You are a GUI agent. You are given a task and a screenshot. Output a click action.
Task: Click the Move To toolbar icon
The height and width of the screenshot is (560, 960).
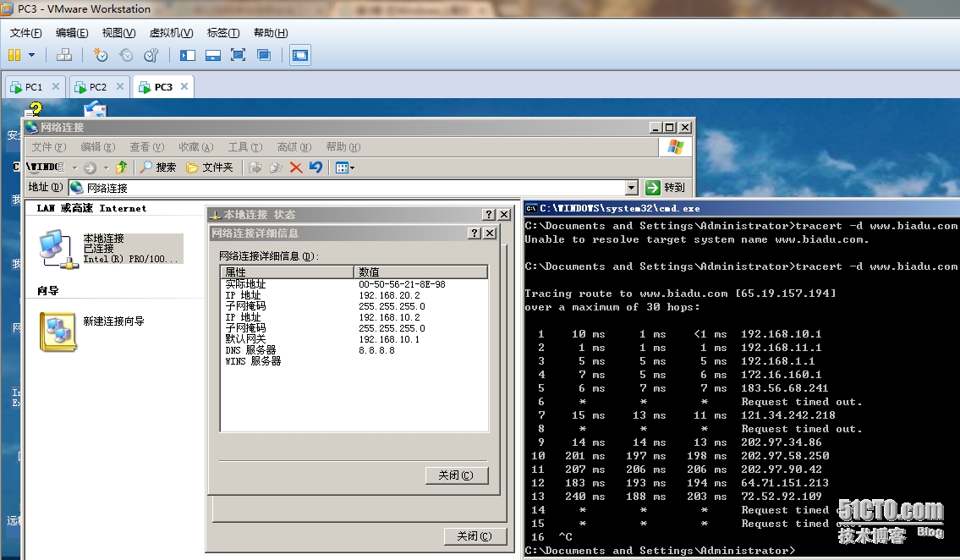point(255,167)
